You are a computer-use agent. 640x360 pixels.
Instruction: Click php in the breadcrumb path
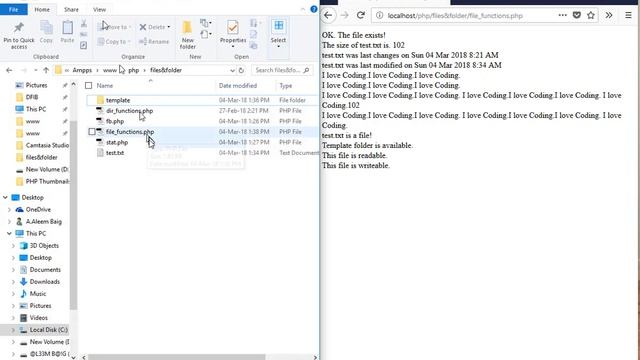tap(133, 70)
